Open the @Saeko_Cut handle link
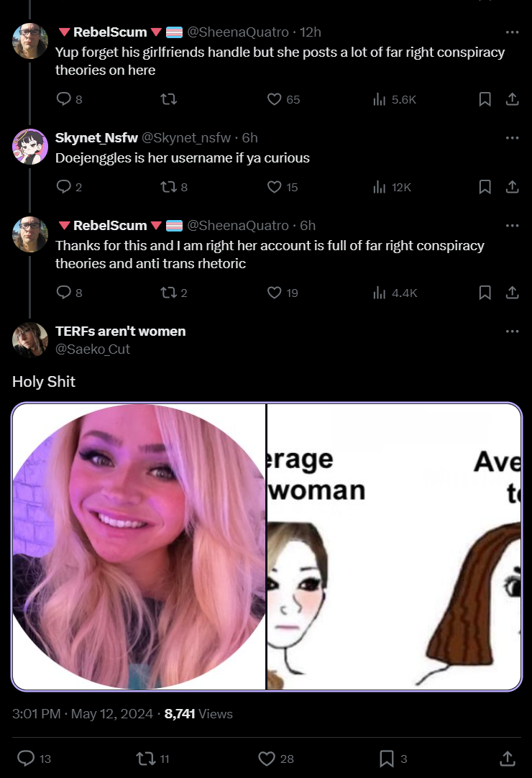Image resolution: width=532 pixels, height=778 pixels. point(92,349)
